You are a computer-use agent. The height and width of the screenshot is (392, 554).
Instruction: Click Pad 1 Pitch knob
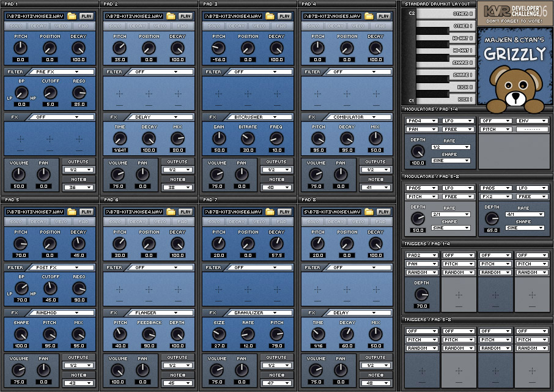[x=21, y=48]
